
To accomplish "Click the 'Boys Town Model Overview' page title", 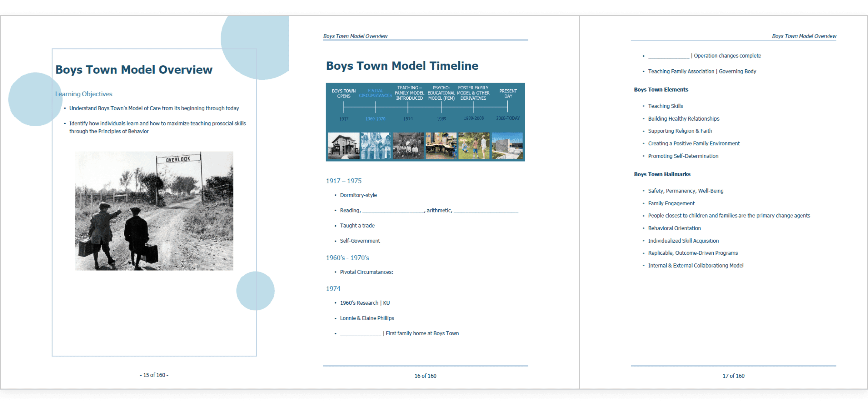I will (x=134, y=69).
